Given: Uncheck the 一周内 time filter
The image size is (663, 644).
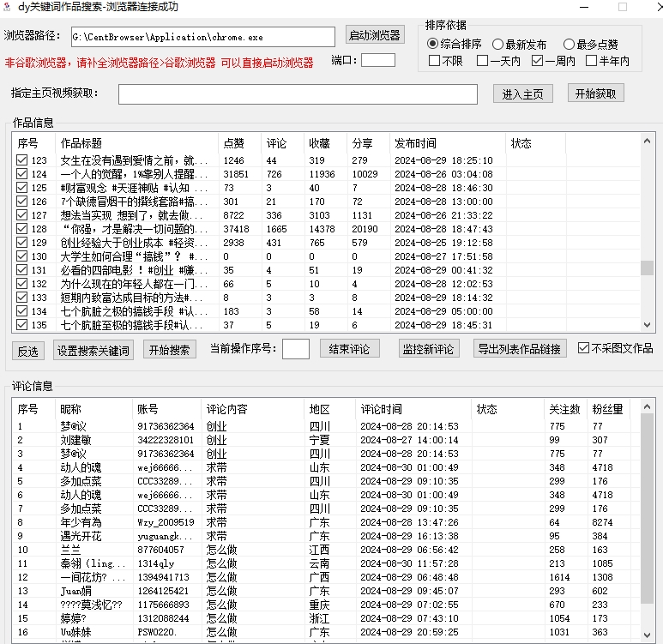Looking at the screenshot, I should click(538, 61).
